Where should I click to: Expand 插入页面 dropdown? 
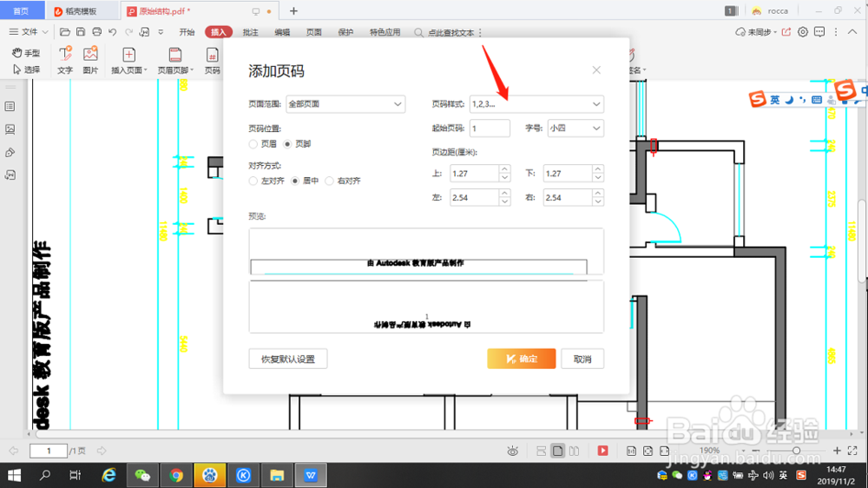click(146, 70)
